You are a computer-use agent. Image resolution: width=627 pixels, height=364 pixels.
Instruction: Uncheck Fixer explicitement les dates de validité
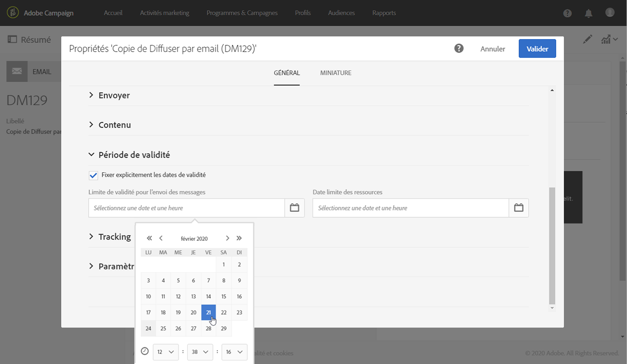[x=93, y=175]
